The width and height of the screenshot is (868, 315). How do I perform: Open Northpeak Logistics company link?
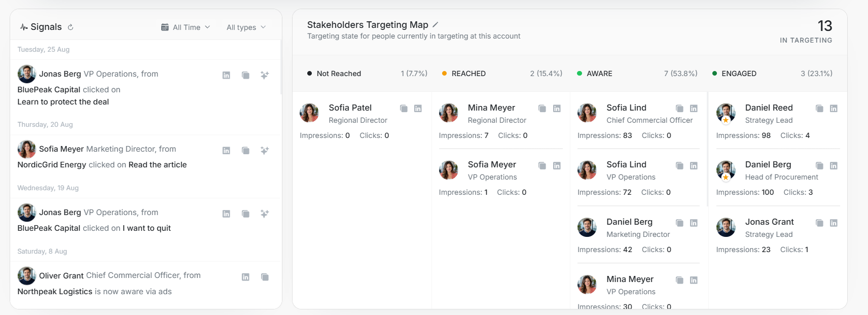pos(55,292)
